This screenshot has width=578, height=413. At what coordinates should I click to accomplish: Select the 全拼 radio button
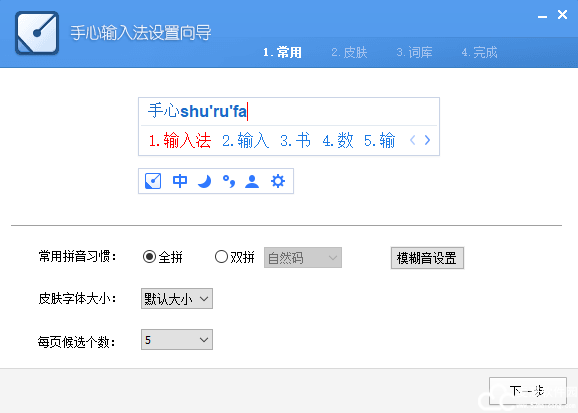pyautogui.click(x=149, y=257)
